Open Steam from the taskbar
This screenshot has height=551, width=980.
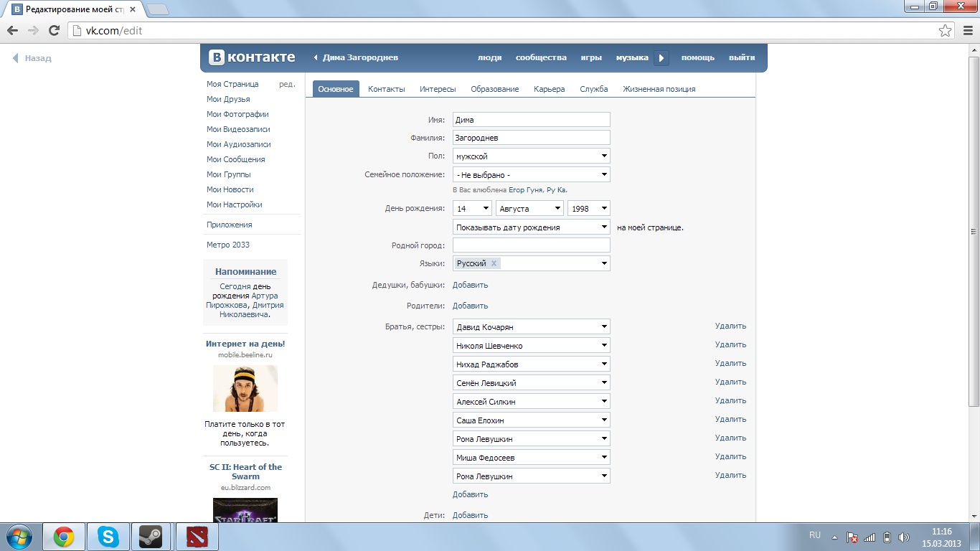pos(150,537)
